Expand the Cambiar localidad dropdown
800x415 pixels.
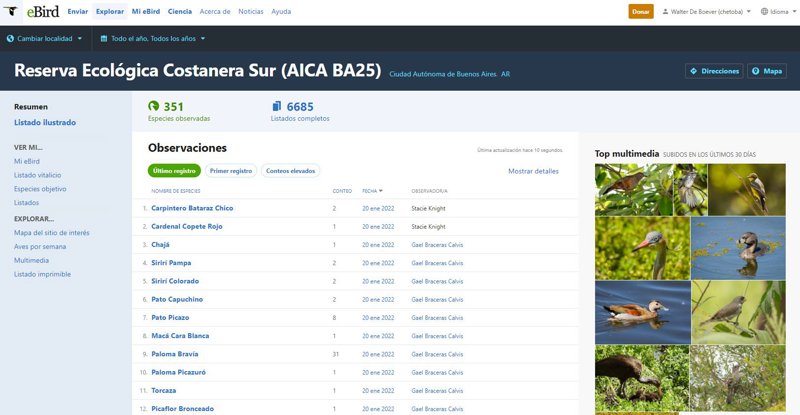[44, 39]
